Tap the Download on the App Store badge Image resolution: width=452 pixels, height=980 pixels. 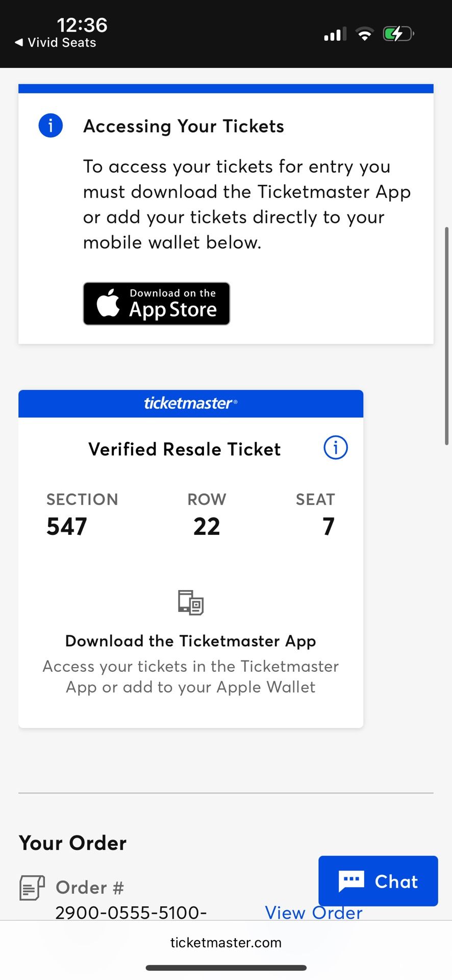click(x=156, y=304)
